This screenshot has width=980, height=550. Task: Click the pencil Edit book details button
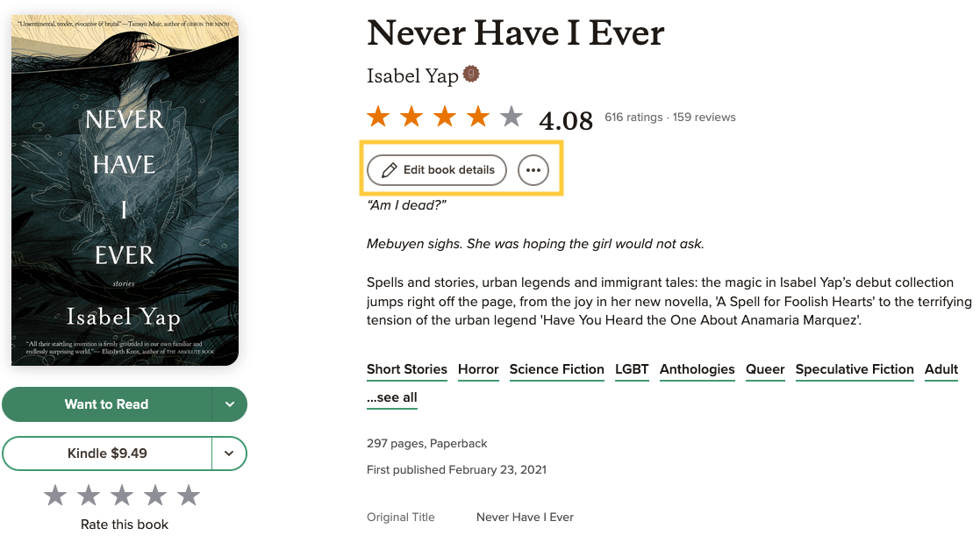[437, 170]
